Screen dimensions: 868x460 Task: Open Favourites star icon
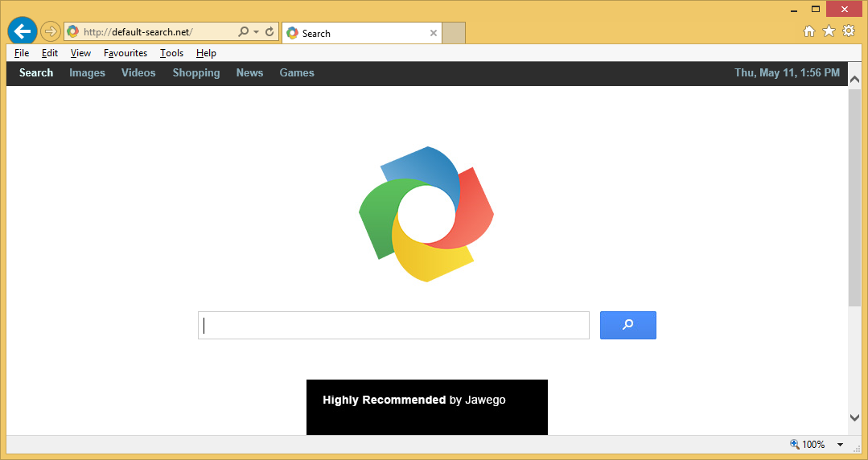[x=829, y=31]
